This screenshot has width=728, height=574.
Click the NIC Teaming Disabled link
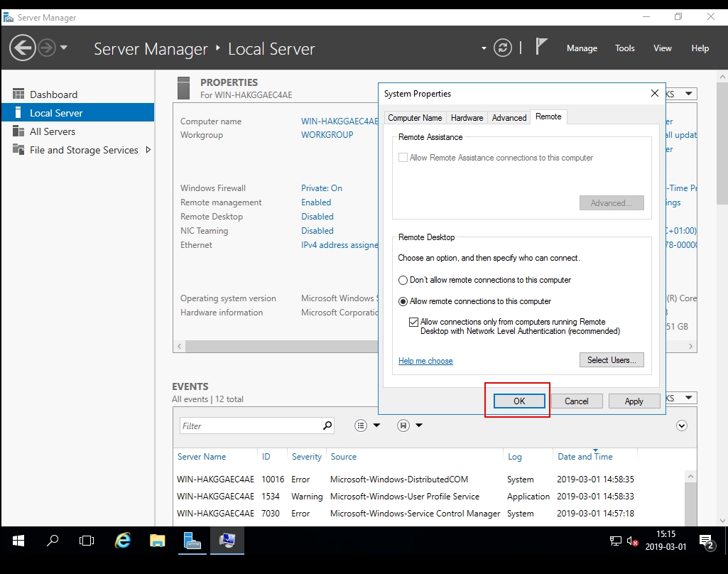(x=317, y=231)
